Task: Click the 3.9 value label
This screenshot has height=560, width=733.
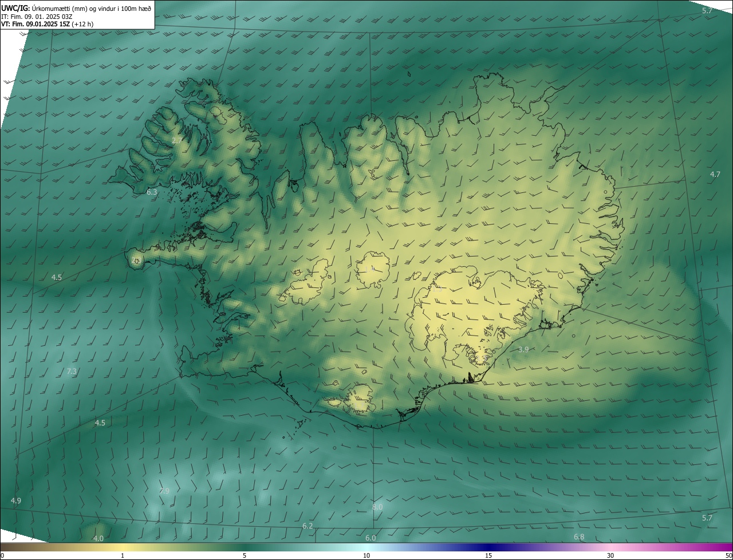Action: pos(523,349)
